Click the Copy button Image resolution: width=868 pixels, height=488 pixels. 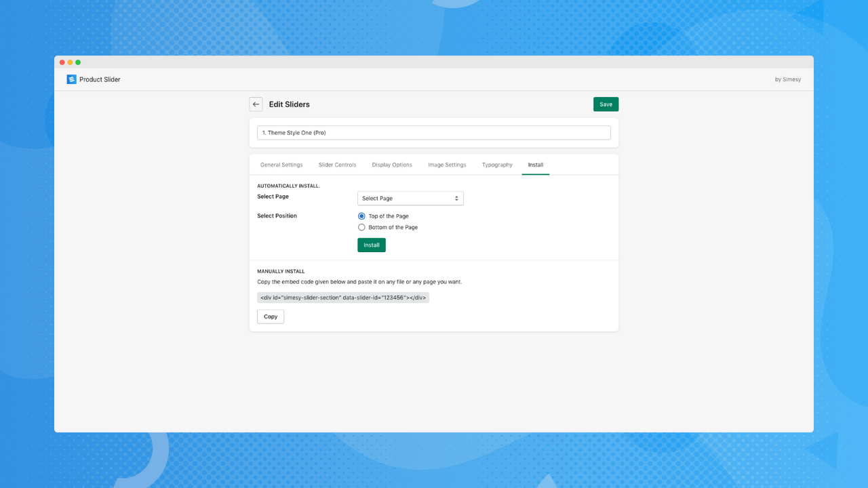pos(271,317)
